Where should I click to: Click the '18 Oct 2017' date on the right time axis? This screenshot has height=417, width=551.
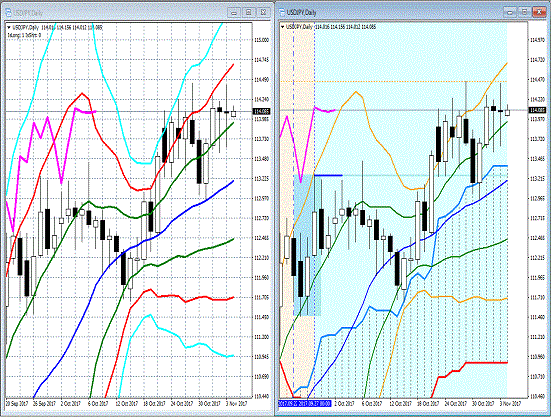click(428, 404)
